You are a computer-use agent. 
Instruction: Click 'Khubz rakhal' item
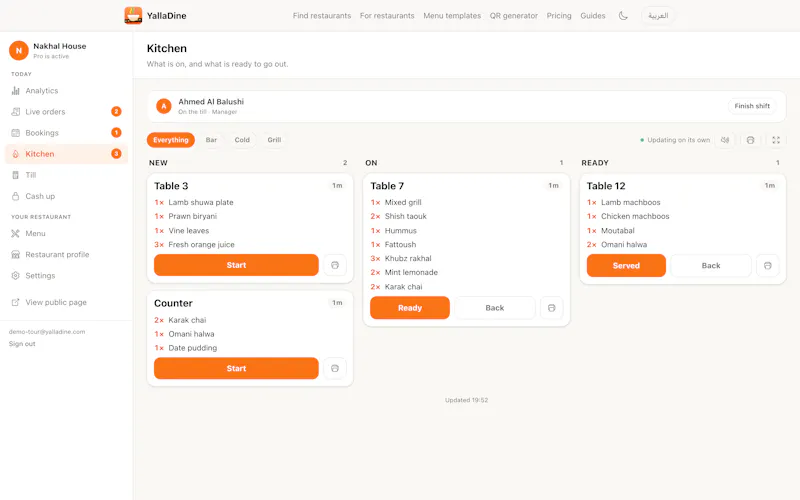pyautogui.click(x=408, y=259)
